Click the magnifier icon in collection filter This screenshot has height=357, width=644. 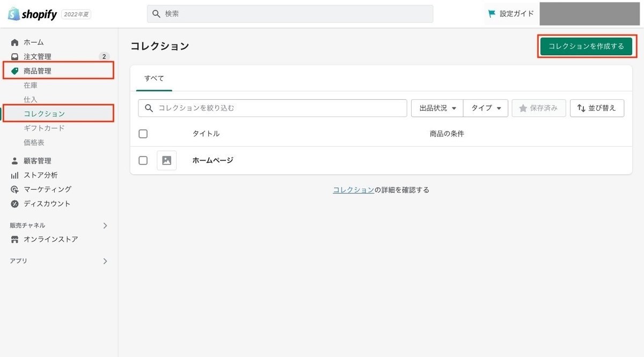149,108
